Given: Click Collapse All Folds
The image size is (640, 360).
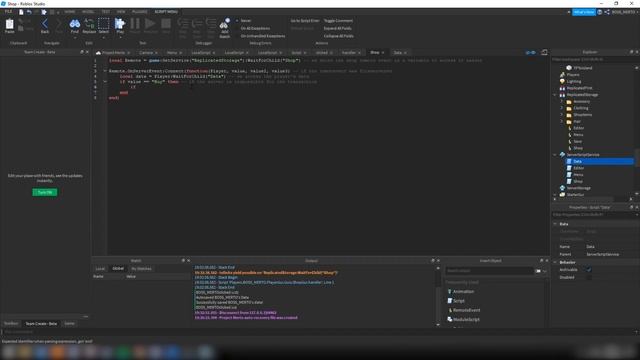Looking at the screenshot, I should tap(339, 36).
